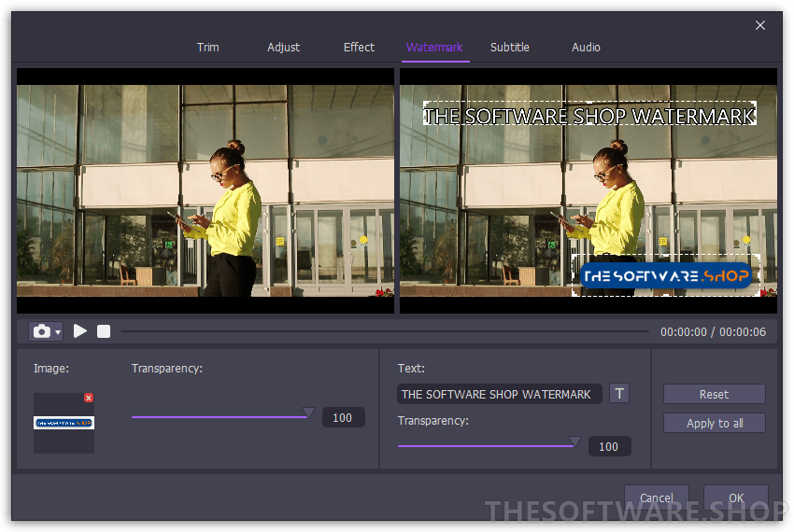Click the playback timeline seek bar
Viewport: 794px width, 532px height.
tap(383, 331)
